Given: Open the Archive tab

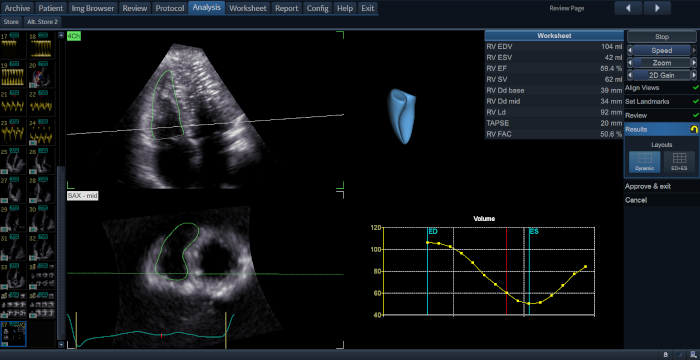Looking at the screenshot, I should point(17,8).
